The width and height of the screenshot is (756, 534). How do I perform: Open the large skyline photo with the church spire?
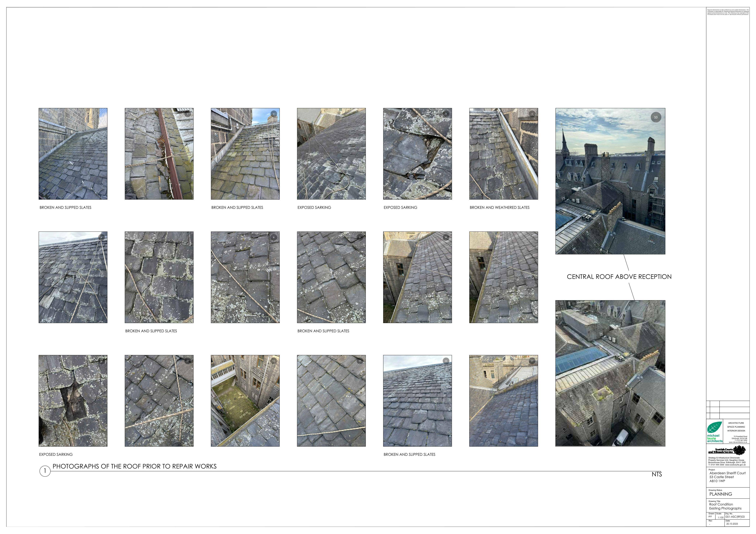[610, 181]
